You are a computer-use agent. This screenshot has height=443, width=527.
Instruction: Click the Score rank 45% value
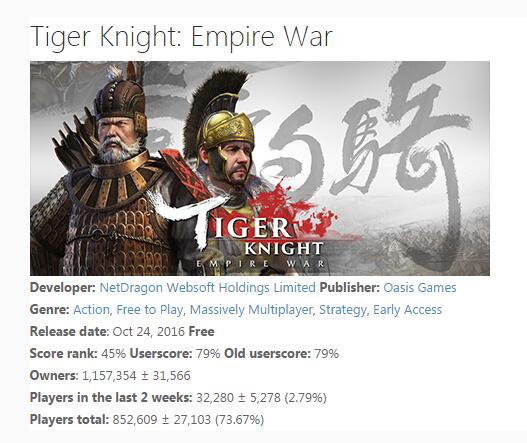coord(113,354)
